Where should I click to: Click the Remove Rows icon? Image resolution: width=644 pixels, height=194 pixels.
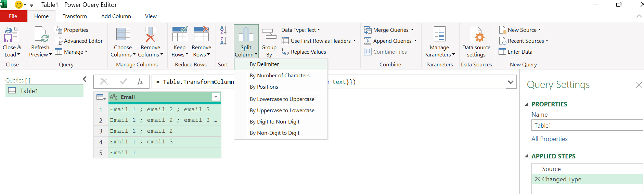201,34
